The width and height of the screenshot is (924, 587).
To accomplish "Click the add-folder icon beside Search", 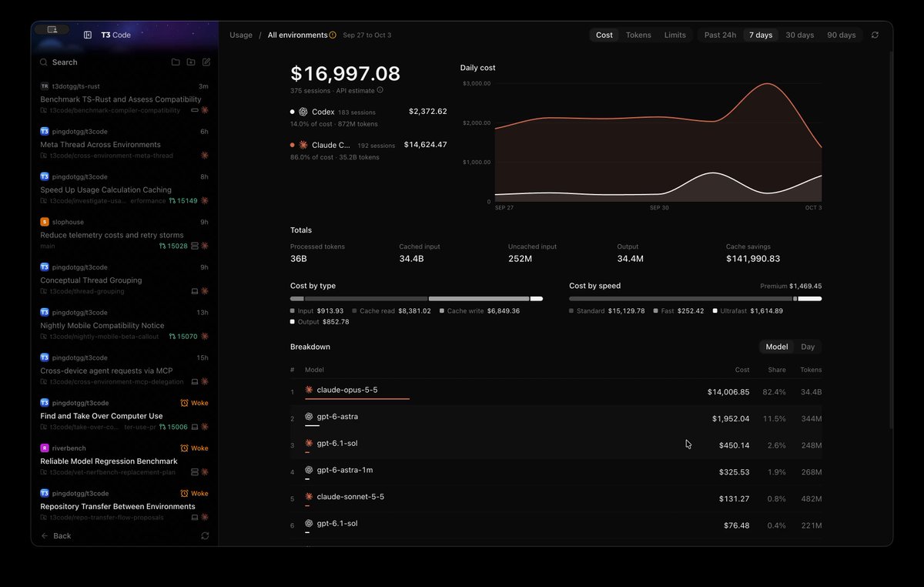I will 191,62.
